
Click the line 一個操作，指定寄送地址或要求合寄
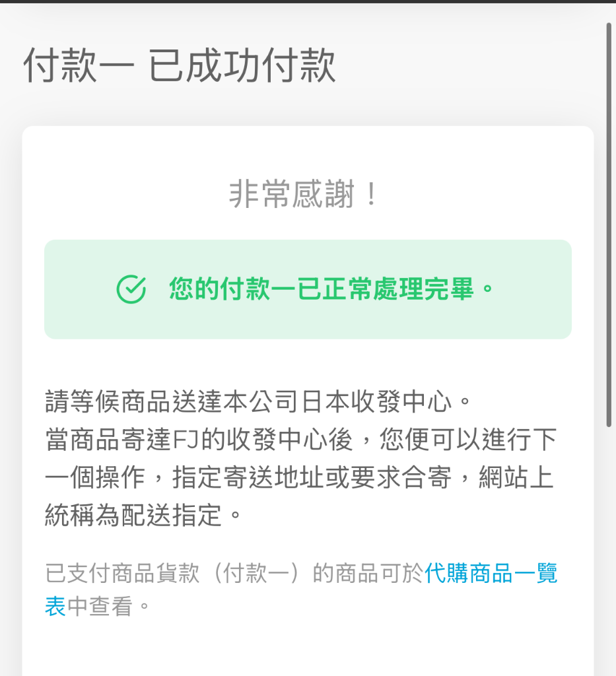pos(248,477)
